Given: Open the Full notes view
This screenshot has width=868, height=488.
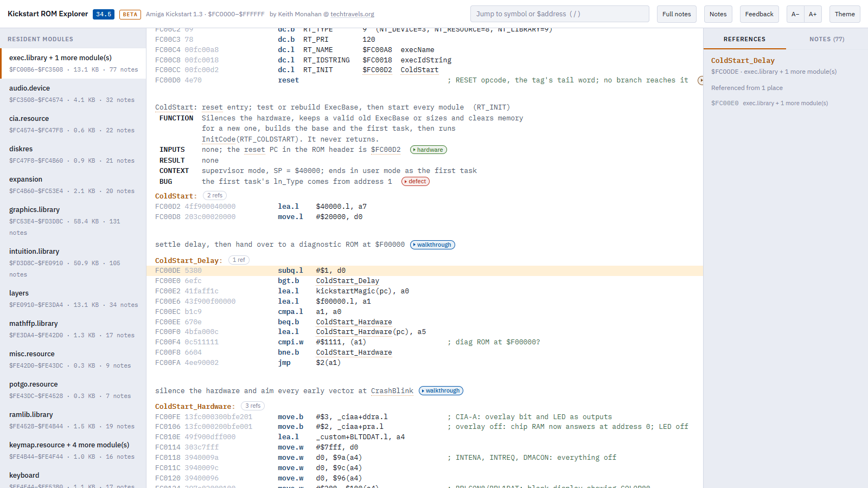Looking at the screenshot, I should tap(676, 14).
